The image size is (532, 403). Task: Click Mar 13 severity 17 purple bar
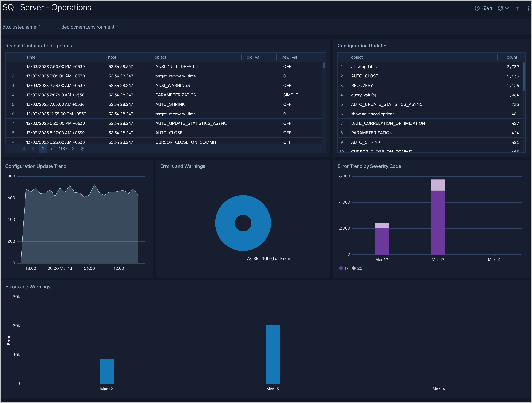click(438, 222)
